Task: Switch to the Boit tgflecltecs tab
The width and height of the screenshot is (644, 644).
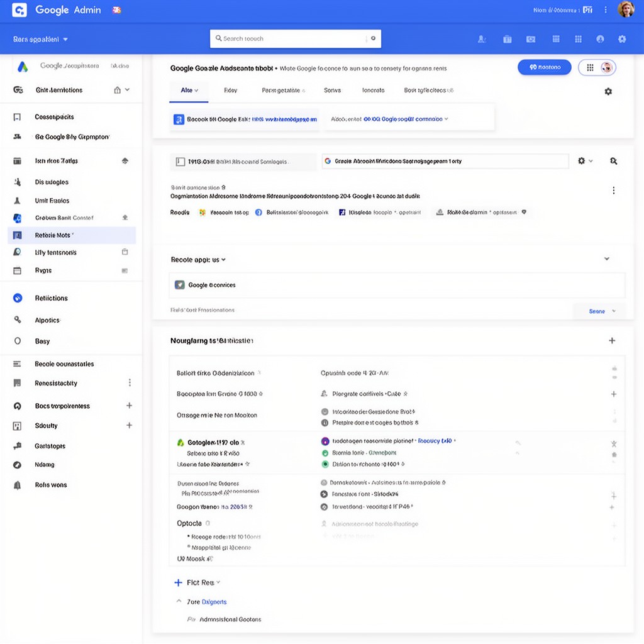Action: 428,91
